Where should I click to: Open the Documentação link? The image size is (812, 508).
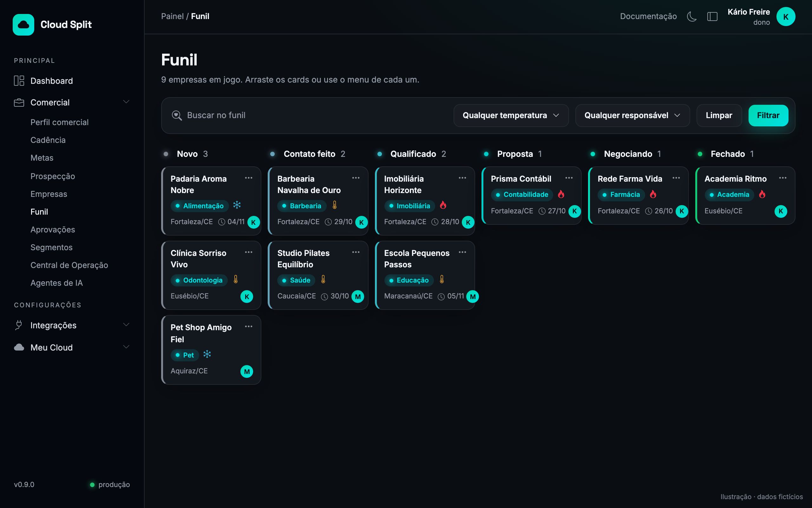tap(648, 16)
